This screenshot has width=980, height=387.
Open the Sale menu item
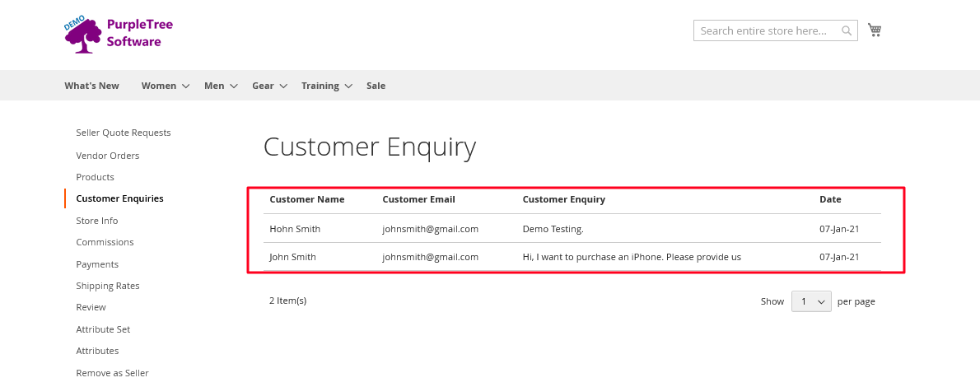click(x=376, y=86)
